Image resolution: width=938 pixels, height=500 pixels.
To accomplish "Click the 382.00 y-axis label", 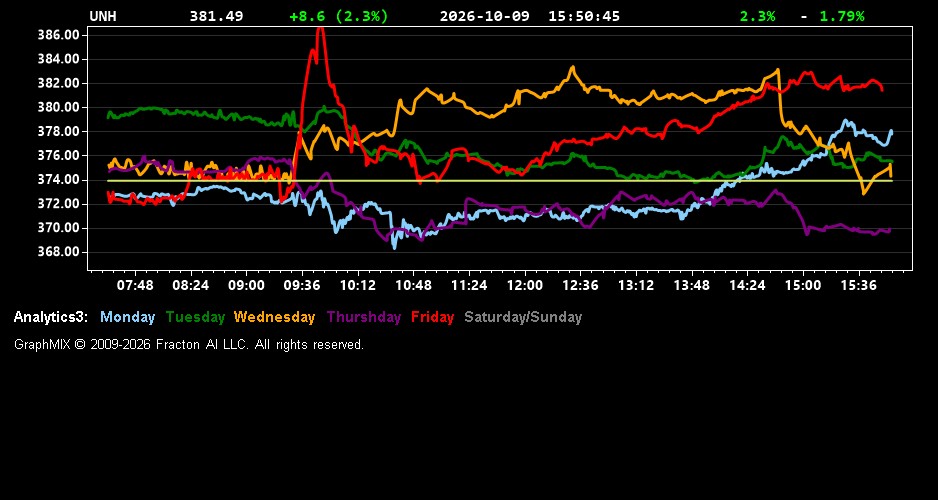I will pos(59,83).
